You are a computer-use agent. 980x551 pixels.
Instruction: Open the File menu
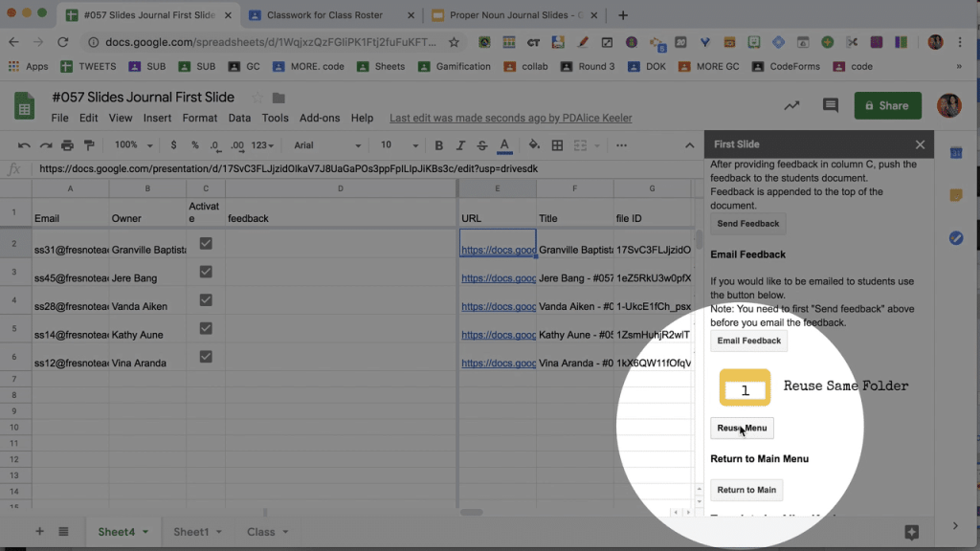[60, 118]
